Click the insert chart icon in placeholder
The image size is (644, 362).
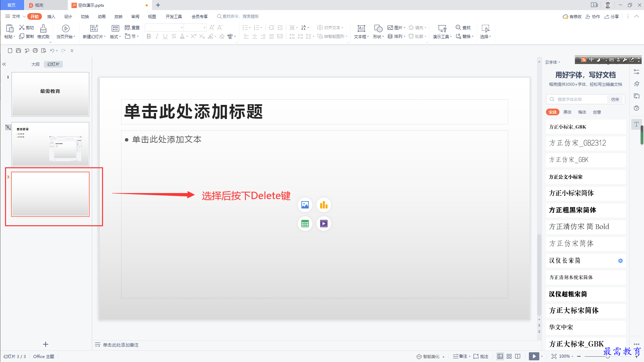click(324, 205)
